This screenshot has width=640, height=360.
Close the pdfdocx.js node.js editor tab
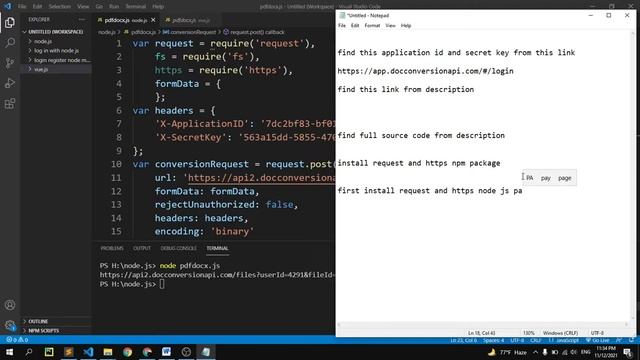tap(153, 20)
